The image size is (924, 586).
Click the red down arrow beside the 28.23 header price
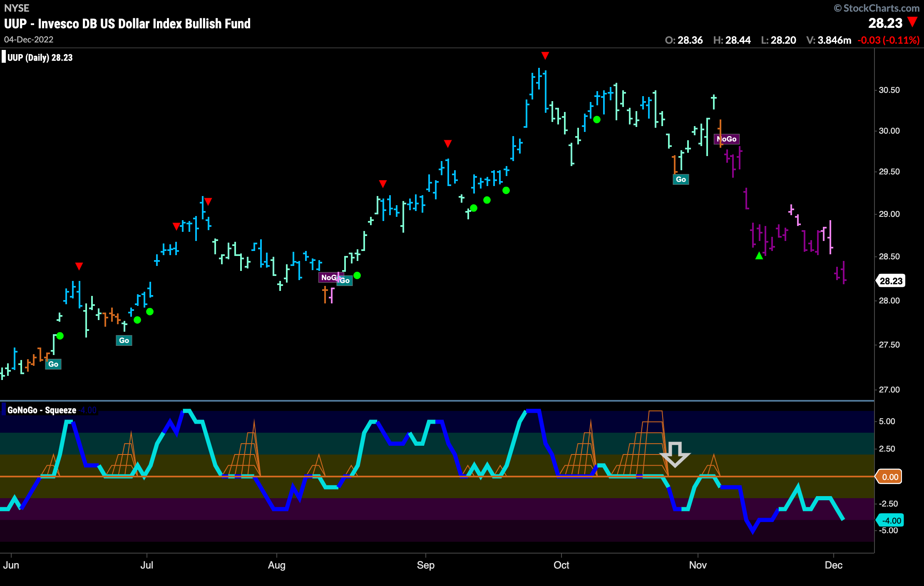912,22
